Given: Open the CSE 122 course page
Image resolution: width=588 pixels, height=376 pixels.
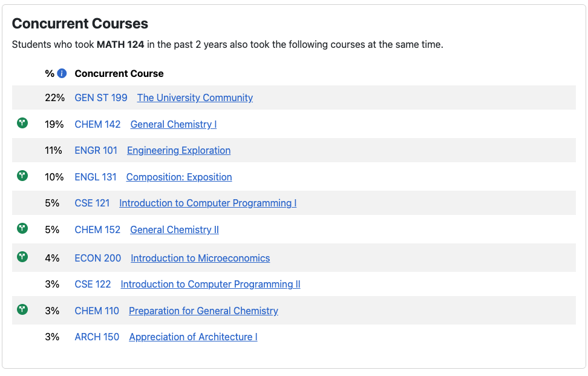Looking at the screenshot, I should click(93, 284).
